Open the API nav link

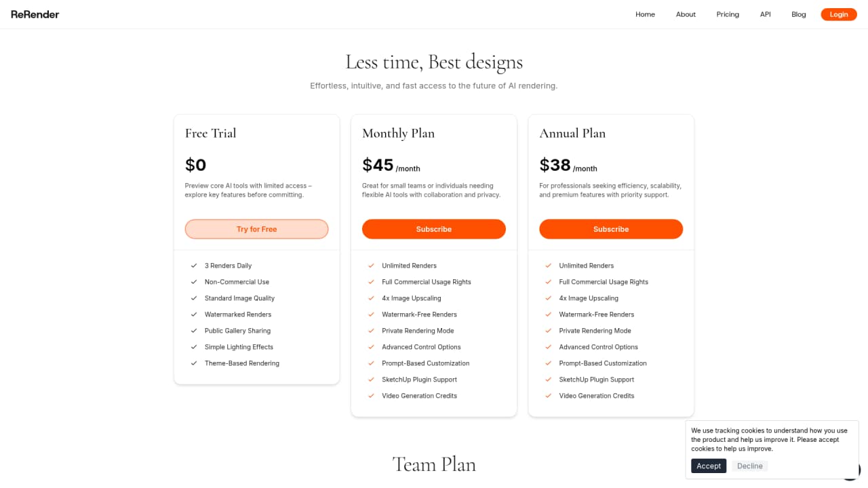click(765, 14)
